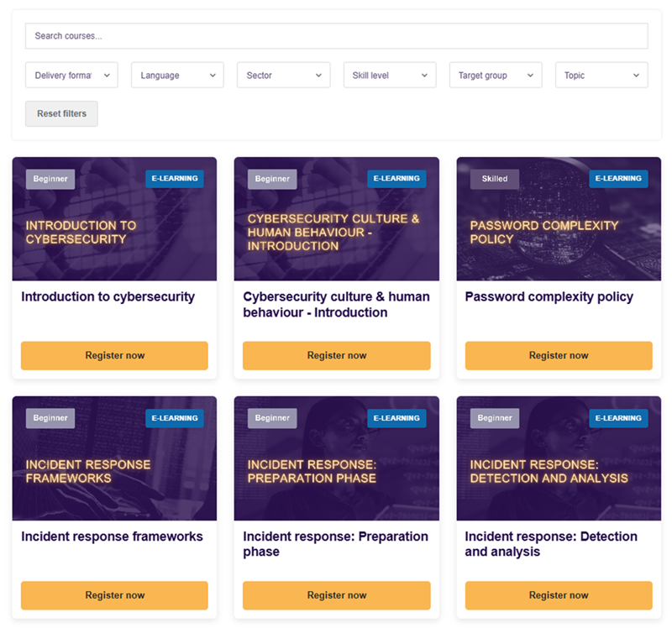
Task: Register now for Cybersecurity culture & human behaviour
Action: 336,355
